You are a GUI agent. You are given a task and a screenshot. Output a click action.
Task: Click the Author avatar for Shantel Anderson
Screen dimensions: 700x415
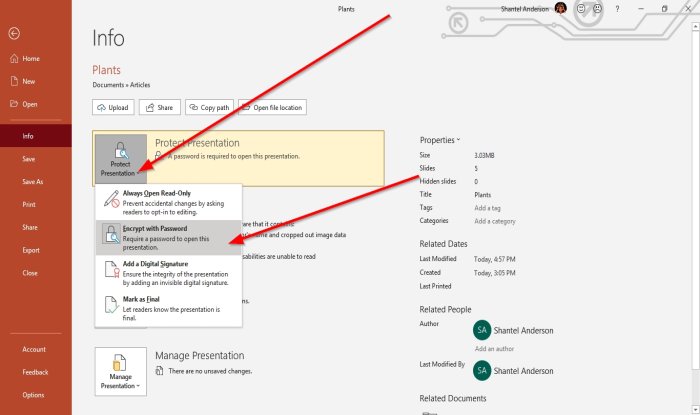(x=482, y=330)
